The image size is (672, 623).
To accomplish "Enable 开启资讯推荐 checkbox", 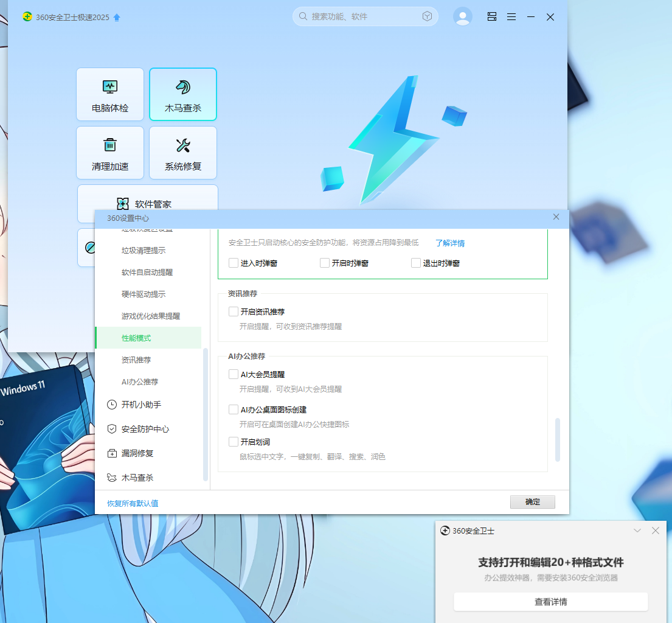I will click(x=234, y=311).
